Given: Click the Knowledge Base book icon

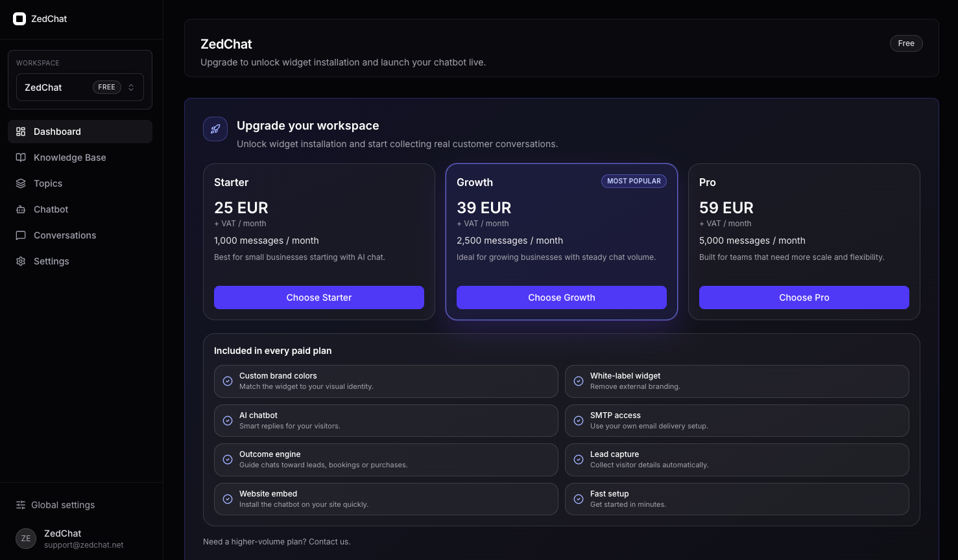Looking at the screenshot, I should 21,157.
